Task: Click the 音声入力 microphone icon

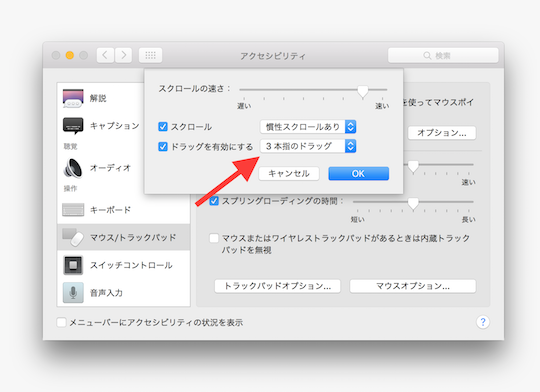Action: [73, 293]
